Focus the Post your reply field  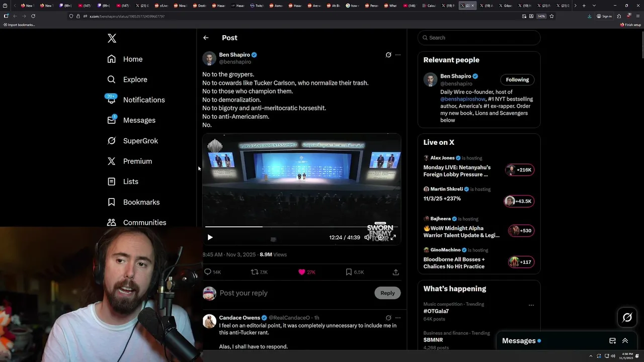point(295,293)
